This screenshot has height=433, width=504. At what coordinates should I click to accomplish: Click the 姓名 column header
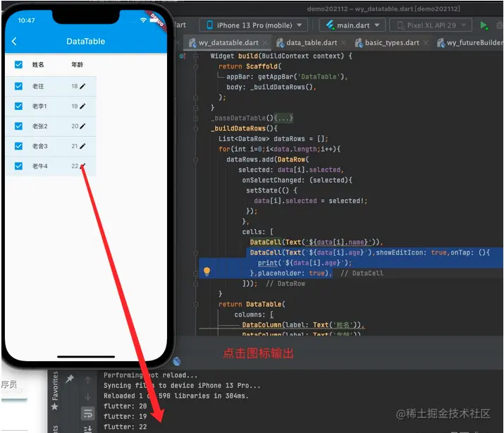coord(38,65)
